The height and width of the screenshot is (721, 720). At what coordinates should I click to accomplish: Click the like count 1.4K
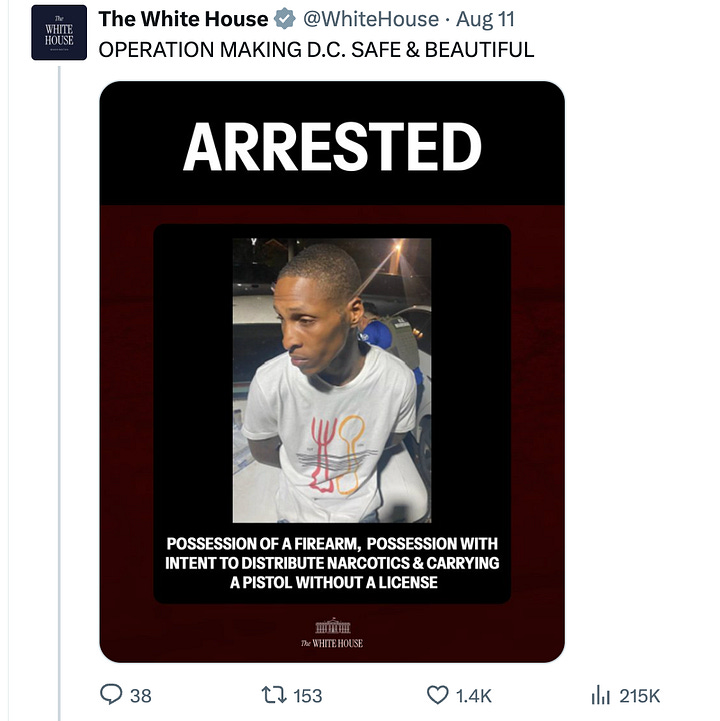point(474,696)
